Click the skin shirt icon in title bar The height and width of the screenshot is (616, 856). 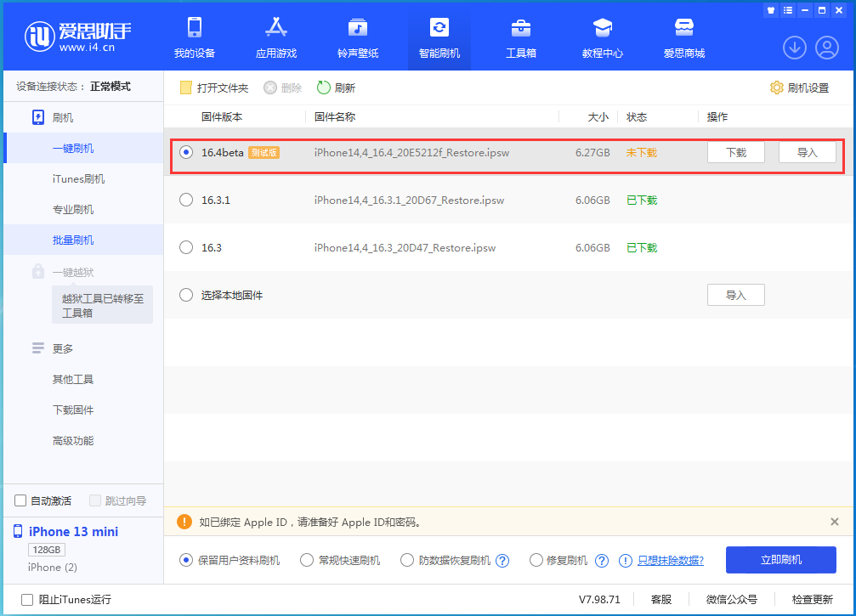pos(771,10)
